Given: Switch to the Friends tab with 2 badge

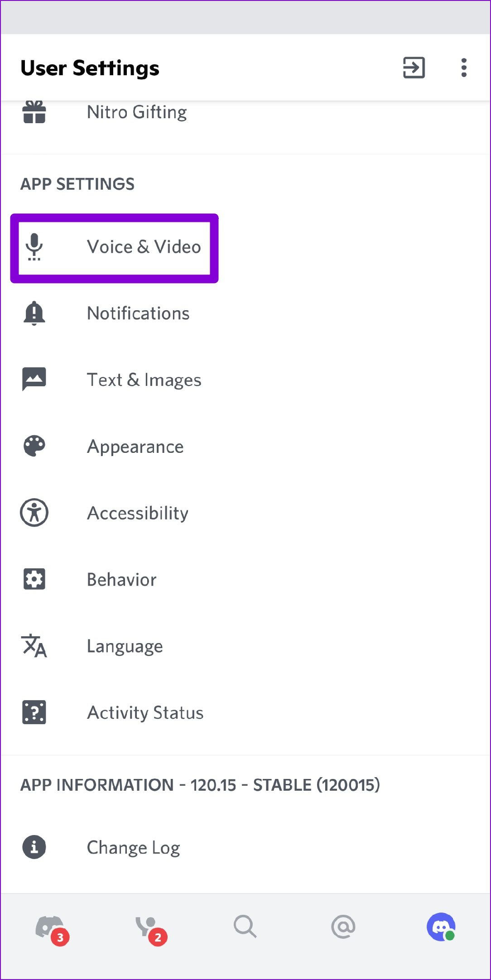Looking at the screenshot, I should 148,927.
